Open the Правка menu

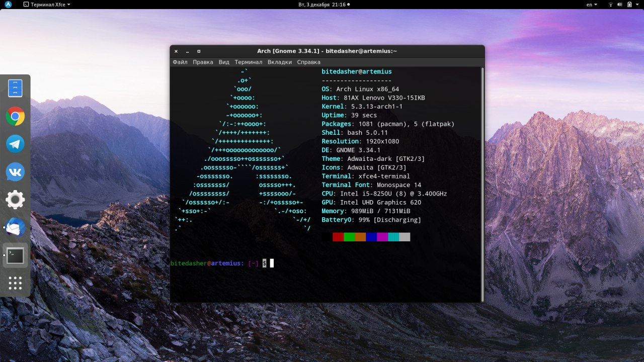click(x=203, y=62)
